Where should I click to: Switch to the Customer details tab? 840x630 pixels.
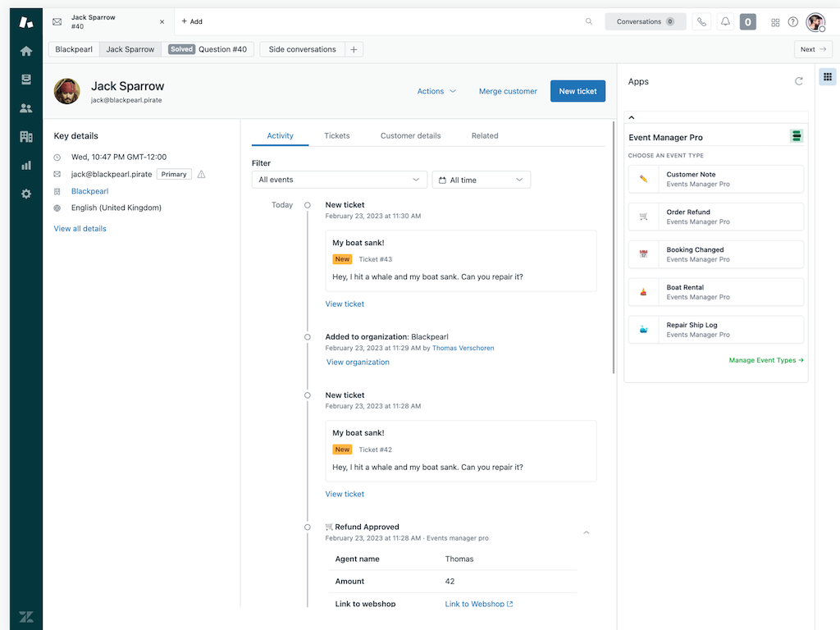[x=410, y=135]
